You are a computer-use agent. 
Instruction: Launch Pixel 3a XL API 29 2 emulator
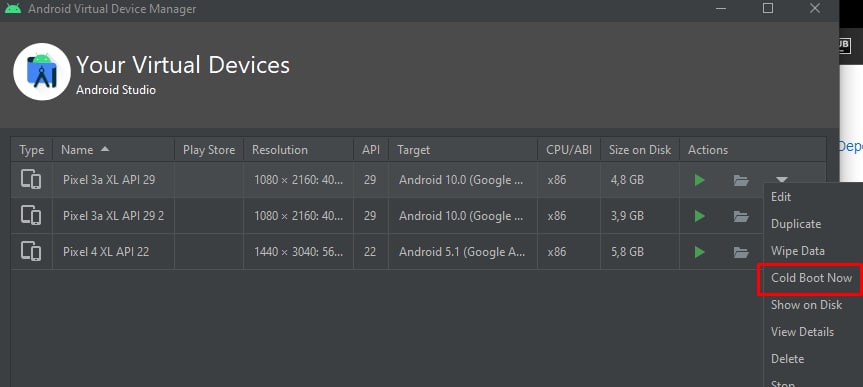point(699,216)
